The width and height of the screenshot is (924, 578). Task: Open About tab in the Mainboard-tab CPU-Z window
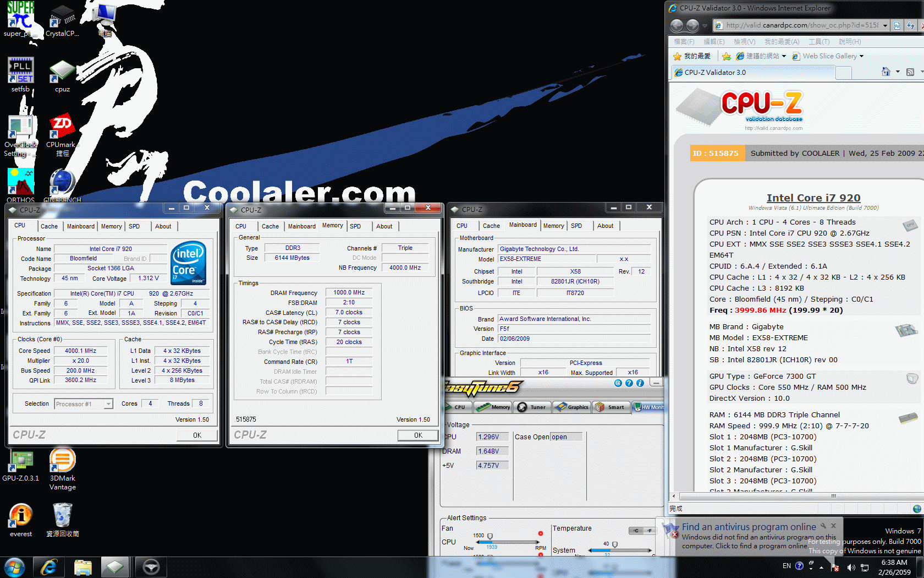coord(605,226)
